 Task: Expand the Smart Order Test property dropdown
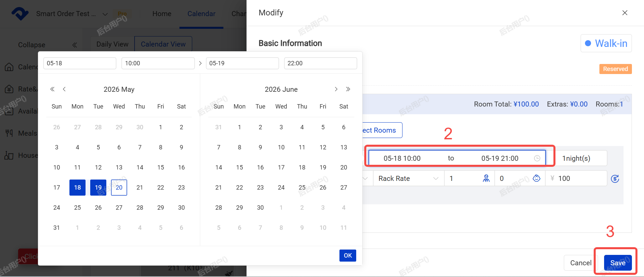(105, 14)
